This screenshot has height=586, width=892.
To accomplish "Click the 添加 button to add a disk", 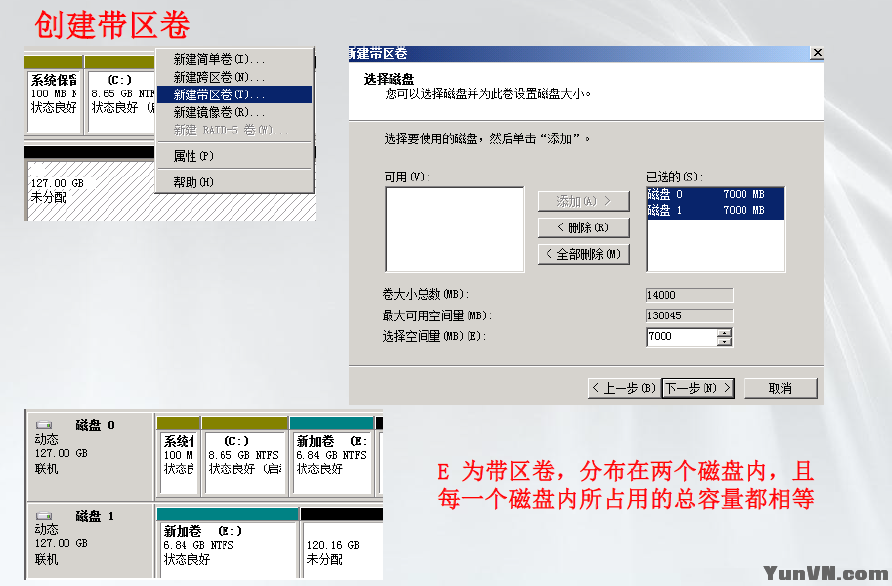I will [584, 200].
